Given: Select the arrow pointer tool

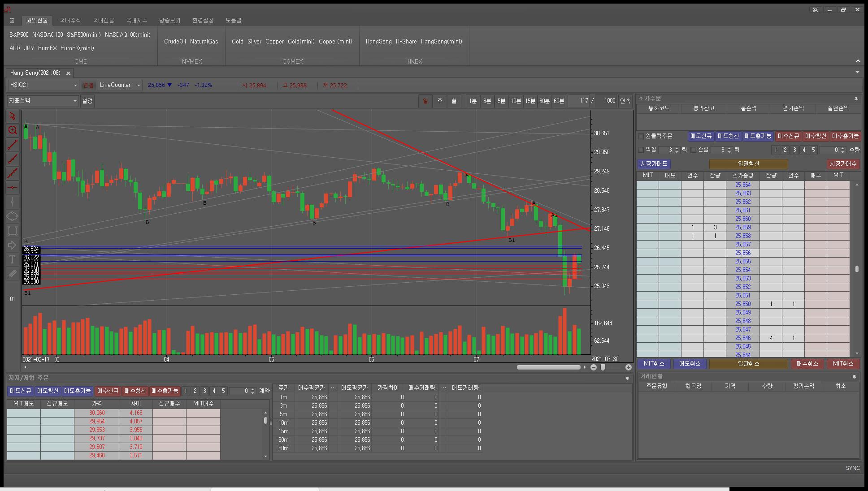Looking at the screenshot, I should [12, 116].
